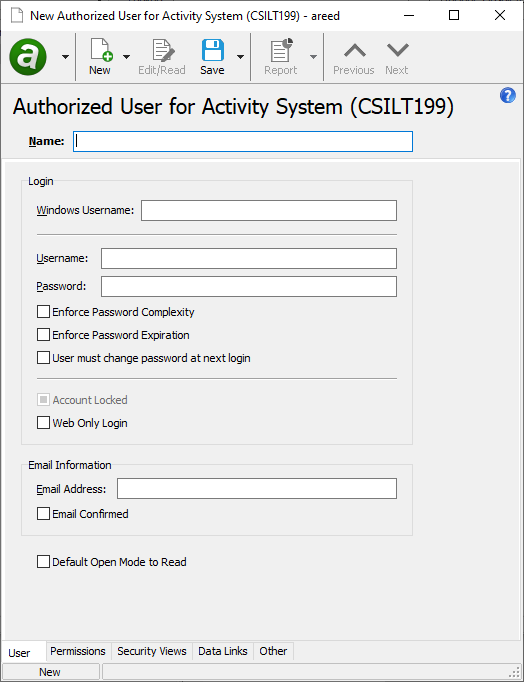524x682 pixels.
Task: Check User must change password at next login
Action: click(43, 358)
